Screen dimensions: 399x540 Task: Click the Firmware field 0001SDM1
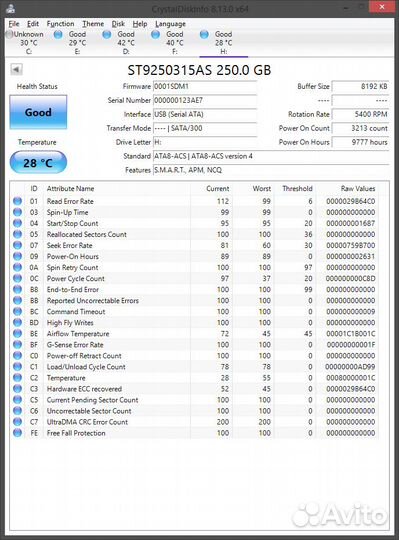(x=205, y=86)
